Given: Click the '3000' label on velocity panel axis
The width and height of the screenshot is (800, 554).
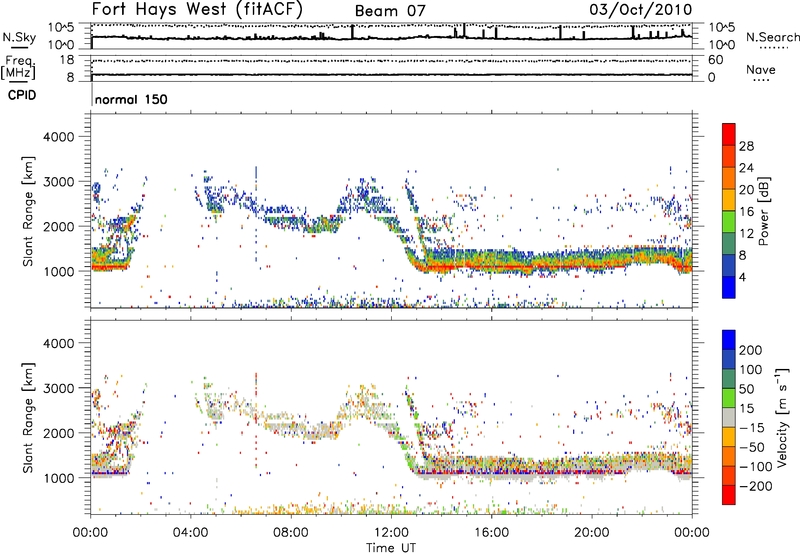Looking at the screenshot, I should [58, 388].
